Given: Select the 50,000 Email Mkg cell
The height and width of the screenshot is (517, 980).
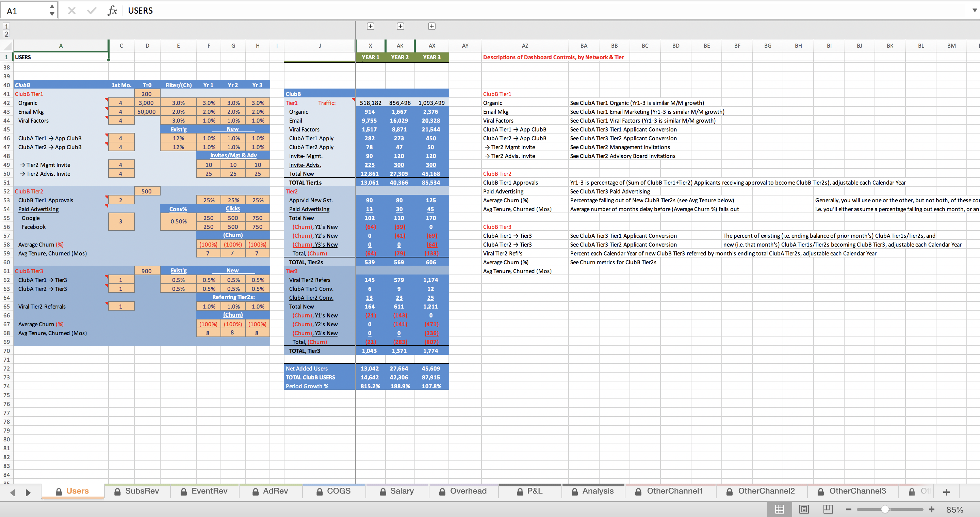Looking at the screenshot, I should point(147,112).
